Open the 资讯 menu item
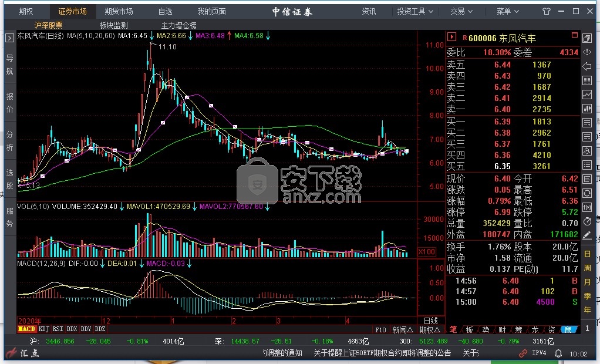Screen dimensions: 600x364 pyautogui.click(x=369, y=12)
